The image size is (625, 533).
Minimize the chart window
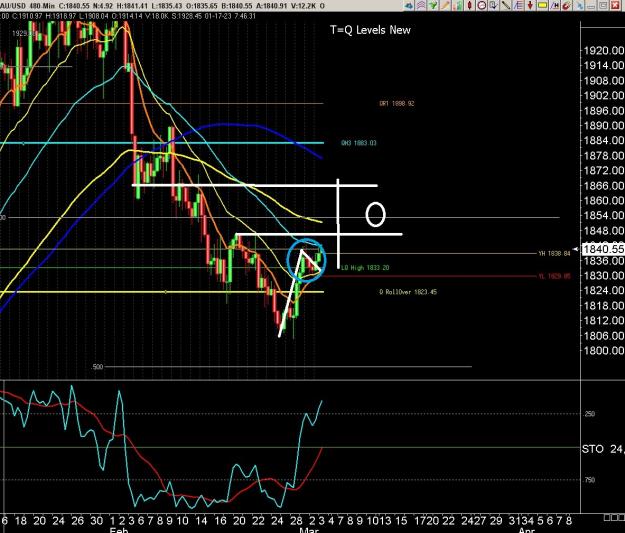coord(591,6)
